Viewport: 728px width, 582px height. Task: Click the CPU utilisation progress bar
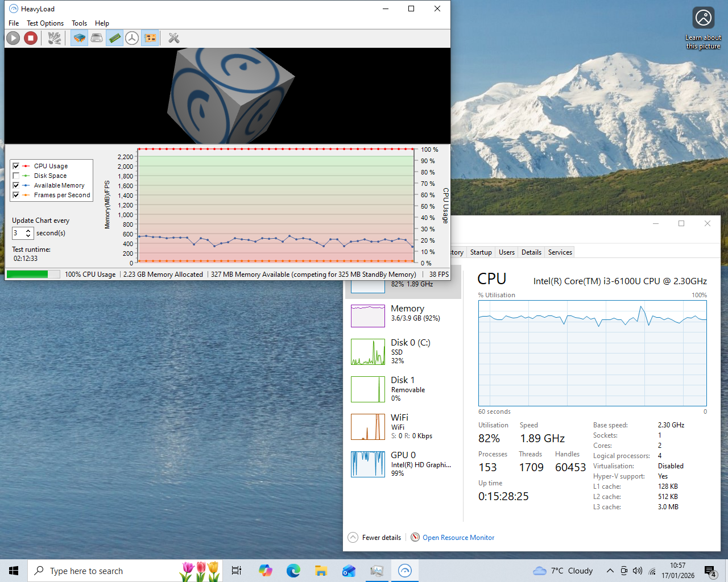pyautogui.click(x=32, y=274)
